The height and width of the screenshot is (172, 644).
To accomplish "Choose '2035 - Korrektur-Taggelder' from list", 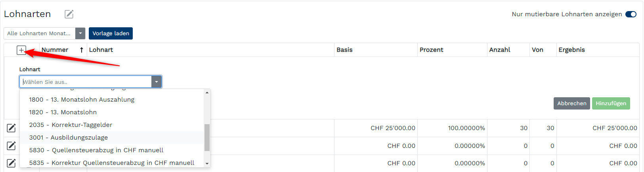I will pyautogui.click(x=71, y=125).
